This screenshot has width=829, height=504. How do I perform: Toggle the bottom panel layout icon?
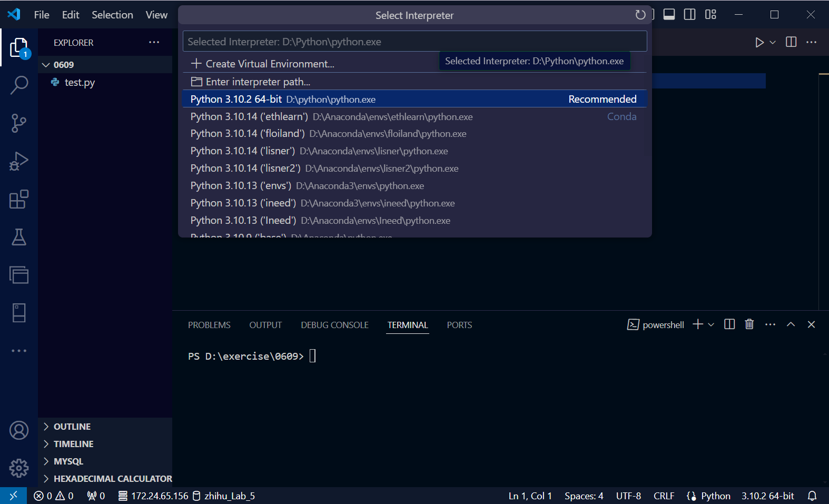tap(669, 15)
